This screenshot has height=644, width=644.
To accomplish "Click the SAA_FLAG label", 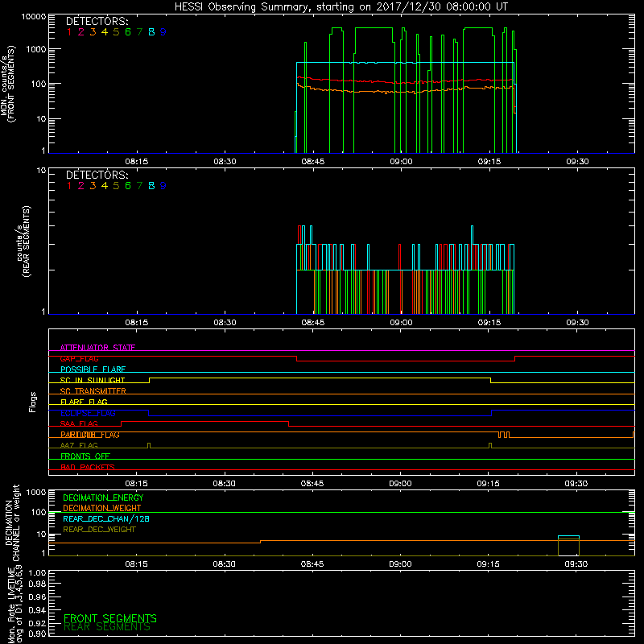I will 79,423.
